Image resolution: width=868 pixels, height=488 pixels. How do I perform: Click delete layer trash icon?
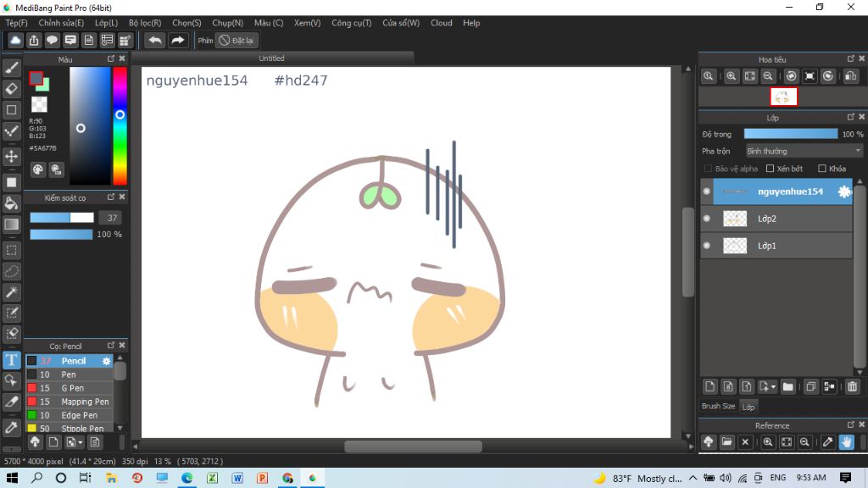click(x=853, y=386)
